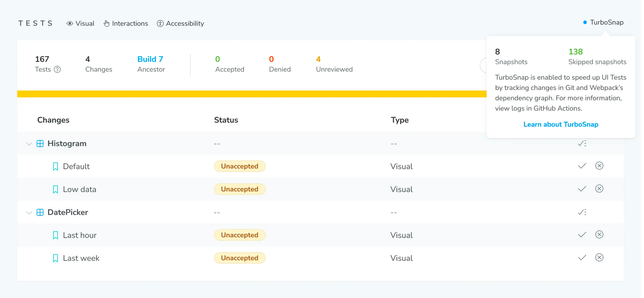Open the Last week story row
This screenshot has width=644, height=298.
(x=320, y=258)
